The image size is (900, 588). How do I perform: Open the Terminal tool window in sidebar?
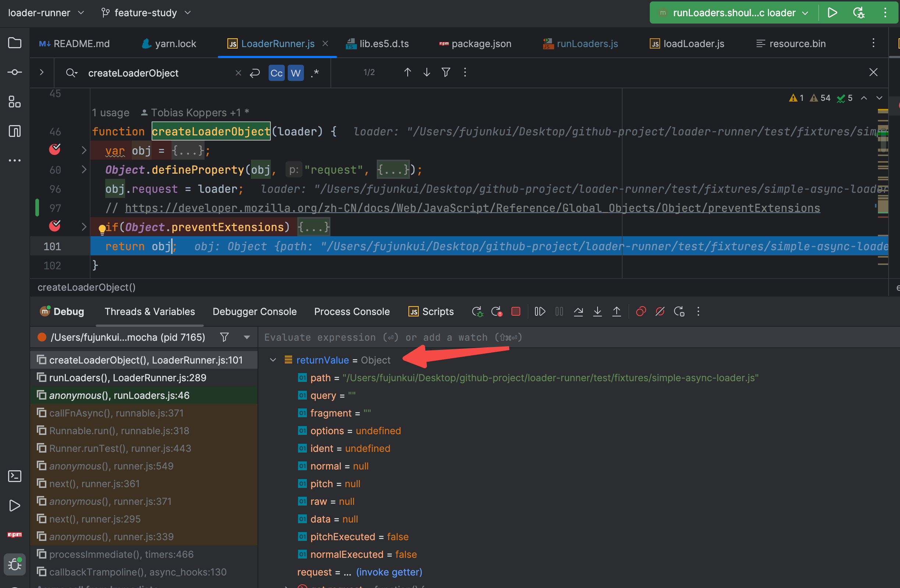click(x=14, y=476)
